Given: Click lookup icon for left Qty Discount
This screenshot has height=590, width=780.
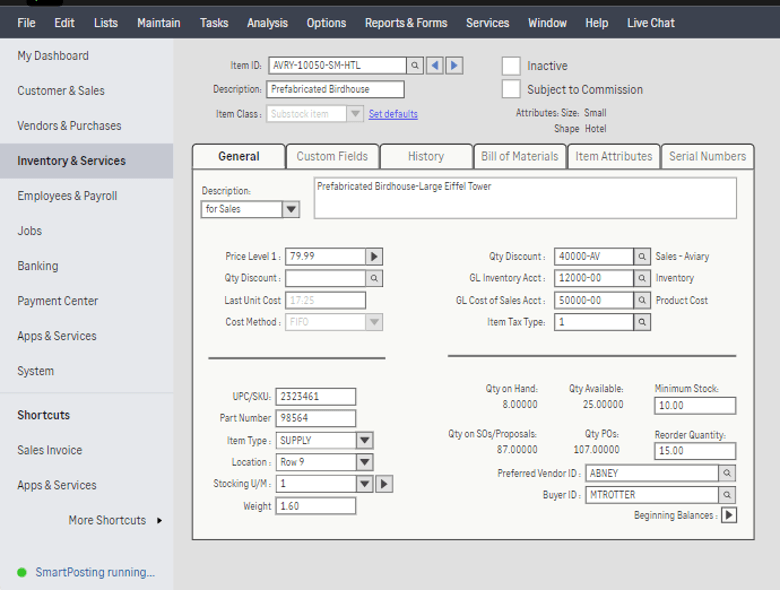Looking at the screenshot, I should pos(374,278).
